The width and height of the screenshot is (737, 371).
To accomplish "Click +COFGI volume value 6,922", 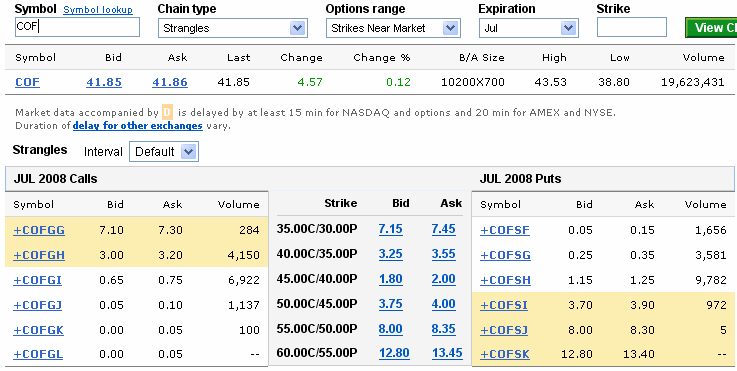I will 243,280.
